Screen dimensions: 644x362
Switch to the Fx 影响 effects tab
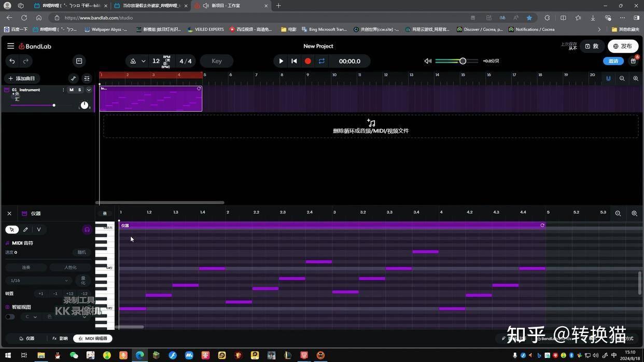[60, 338]
